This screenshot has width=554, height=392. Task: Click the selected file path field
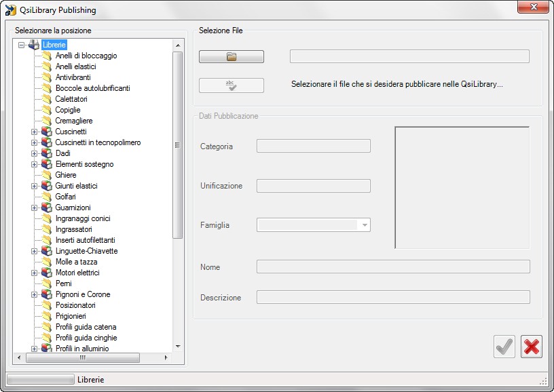409,56
